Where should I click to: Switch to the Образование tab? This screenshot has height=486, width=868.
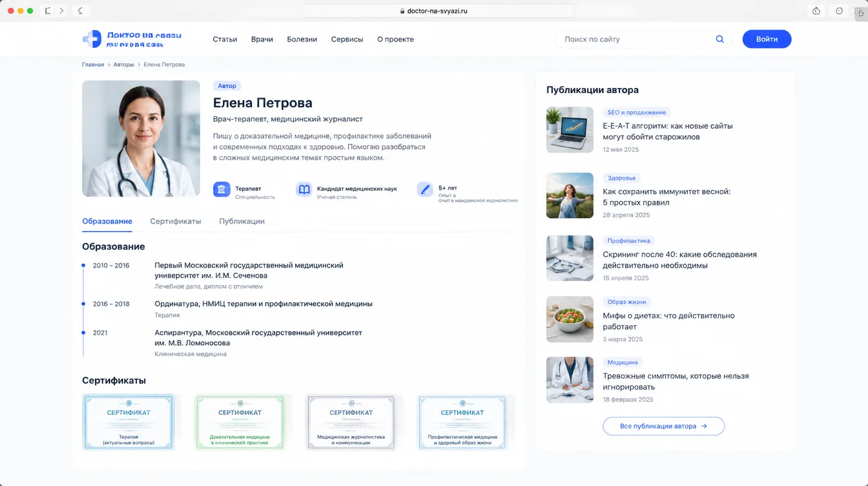pyautogui.click(x=107, y=222)
